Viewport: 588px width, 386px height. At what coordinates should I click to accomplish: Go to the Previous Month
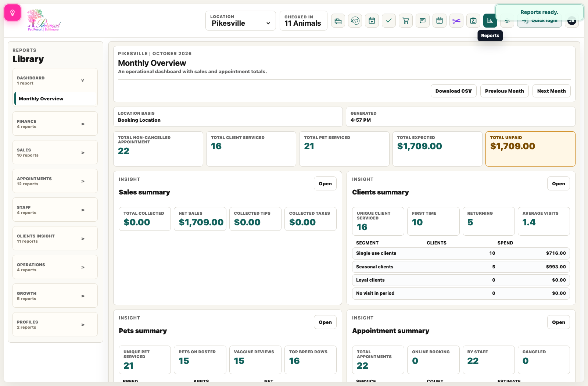point(504,91)
